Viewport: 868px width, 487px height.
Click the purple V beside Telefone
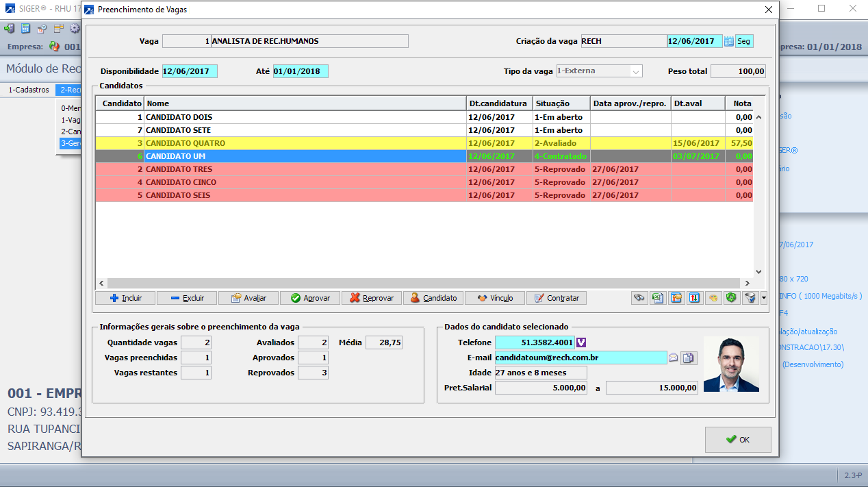click(581, 342)
